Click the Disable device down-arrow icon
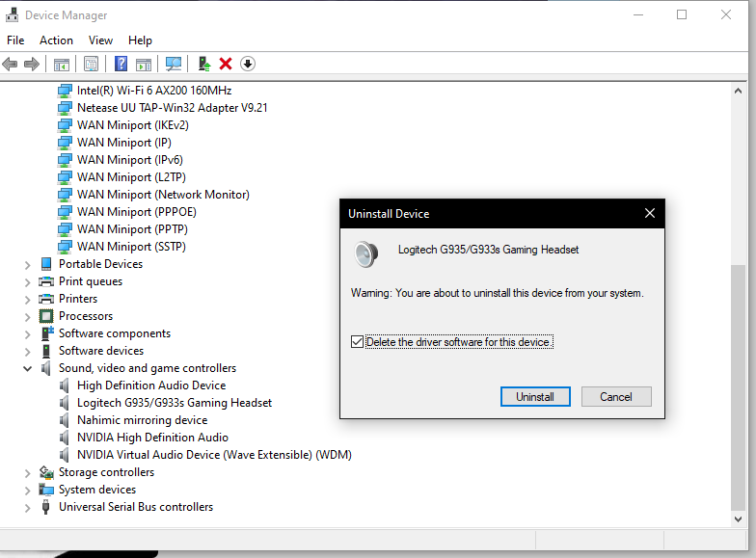The image size is (756, 558). (248, 64)
